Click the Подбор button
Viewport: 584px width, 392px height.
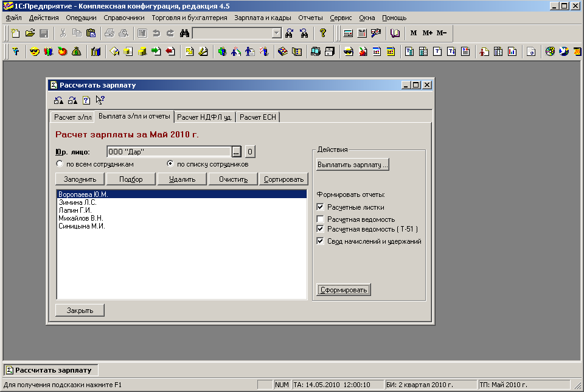pos(131,179)
